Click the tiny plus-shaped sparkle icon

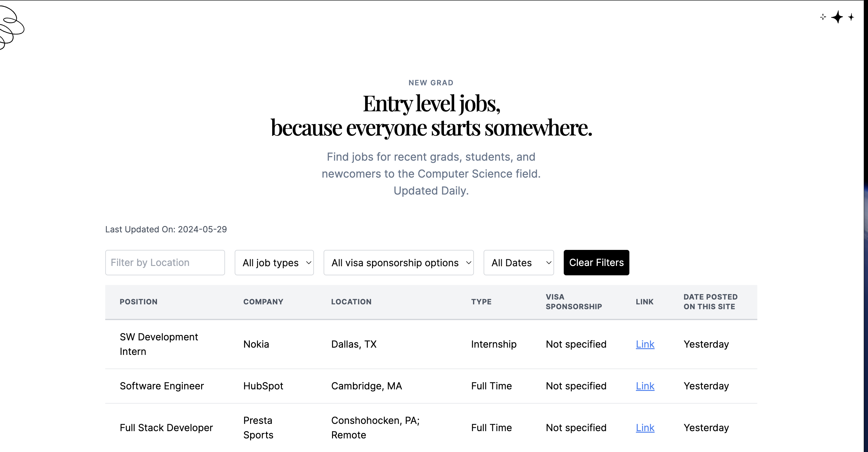click(x=823, y=17)
